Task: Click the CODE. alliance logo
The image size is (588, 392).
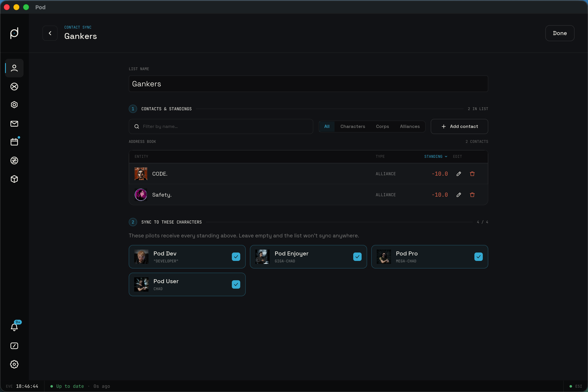Action: pyautogui.click(x=141, y=174)
